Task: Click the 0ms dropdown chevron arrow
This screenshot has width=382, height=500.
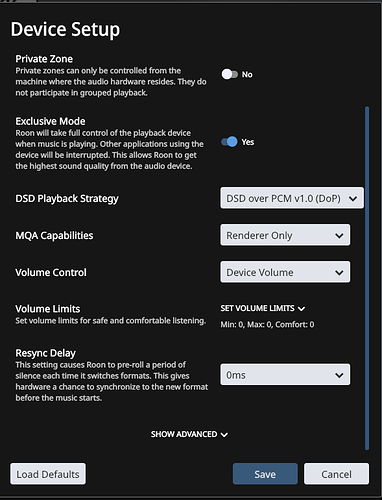Action: coord(339,375)
